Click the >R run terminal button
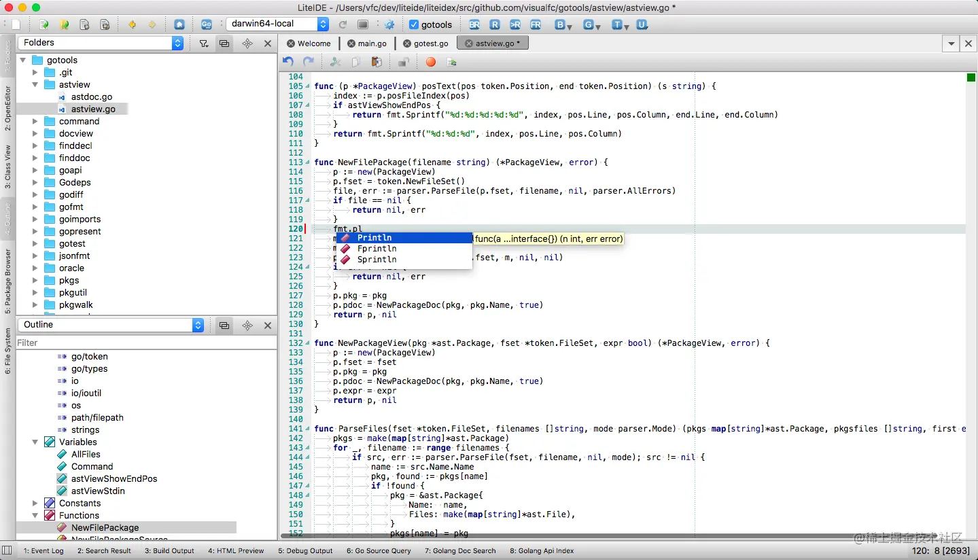The image size is (978, 560). pyautogui.click(x=515, y=24)
